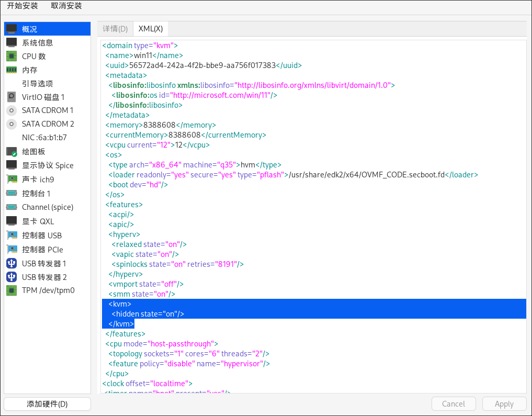This screenshot has width=532, height=416.
Task: Select the ich9 sound card icon
Action: pyautogui.click(x=12, y=179)
